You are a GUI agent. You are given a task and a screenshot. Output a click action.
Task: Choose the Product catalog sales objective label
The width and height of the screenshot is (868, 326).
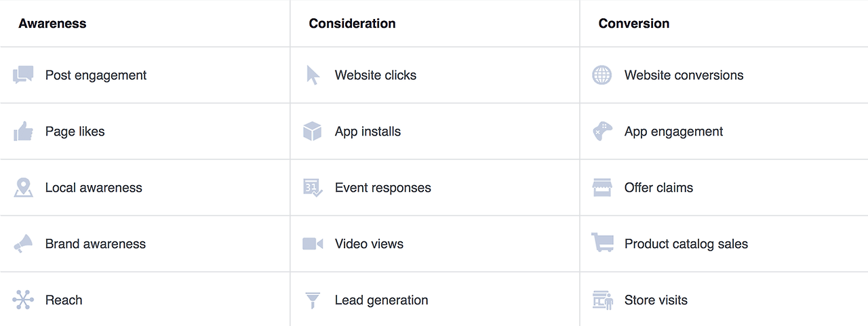(x=686, y=244)
